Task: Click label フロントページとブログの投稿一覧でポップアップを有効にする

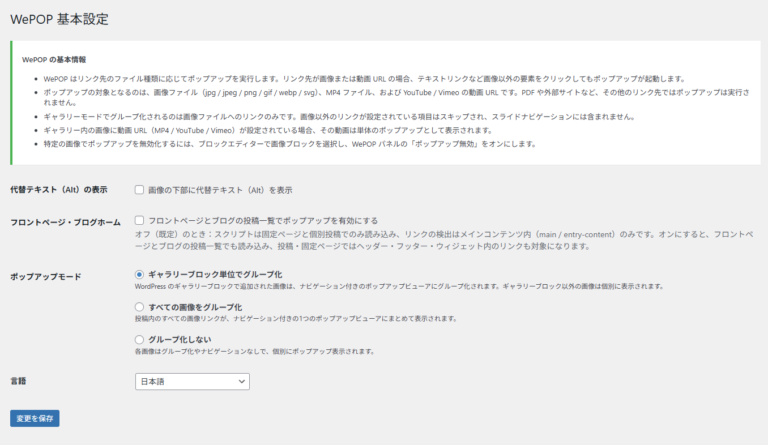Action: [x=263, y=221]
